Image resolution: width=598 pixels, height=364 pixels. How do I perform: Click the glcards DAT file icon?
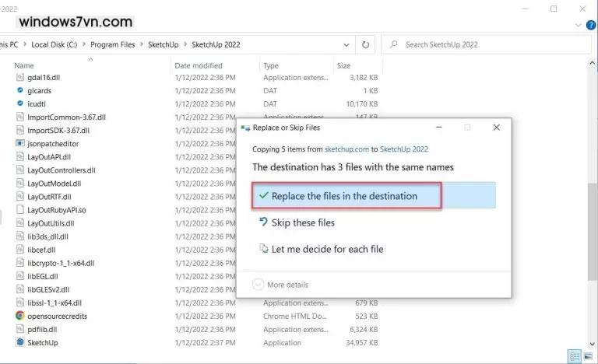click(20, 91)
